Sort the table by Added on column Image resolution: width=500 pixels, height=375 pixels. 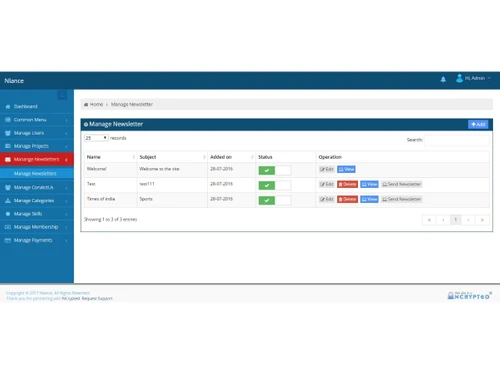(231, 157)
